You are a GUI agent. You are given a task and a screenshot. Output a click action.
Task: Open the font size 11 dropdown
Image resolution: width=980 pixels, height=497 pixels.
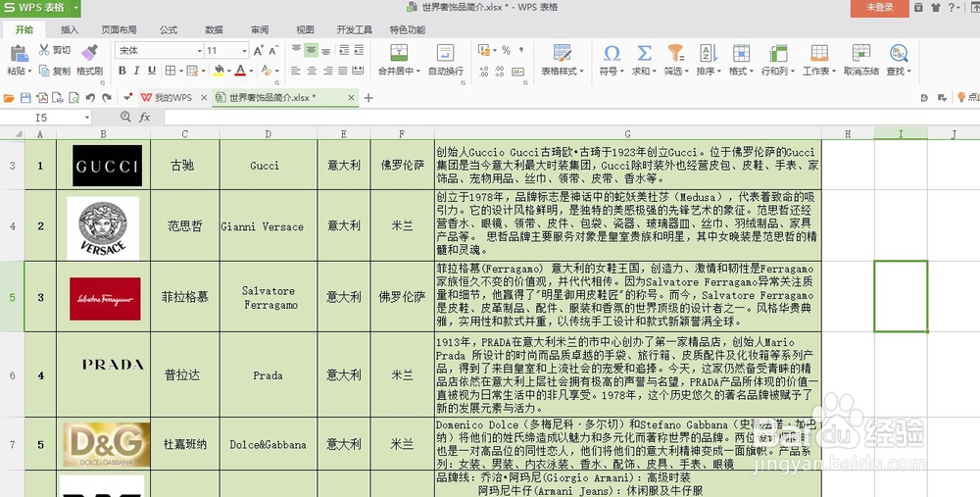244,51
